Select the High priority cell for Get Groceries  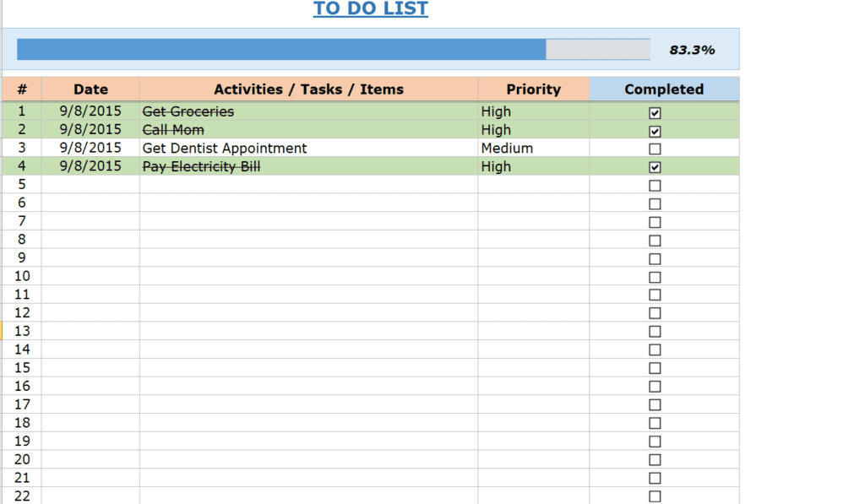[534, 111]
